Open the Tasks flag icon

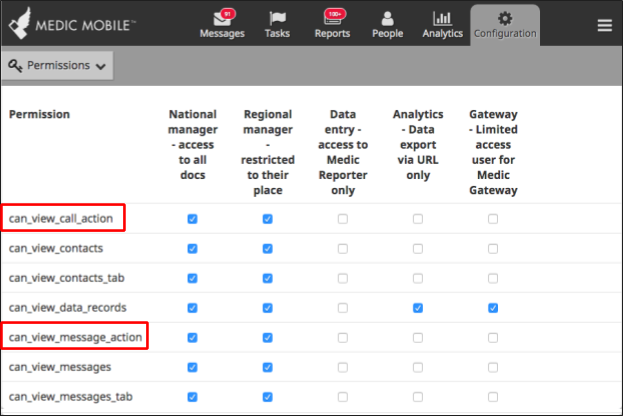[x=277, y=18]
